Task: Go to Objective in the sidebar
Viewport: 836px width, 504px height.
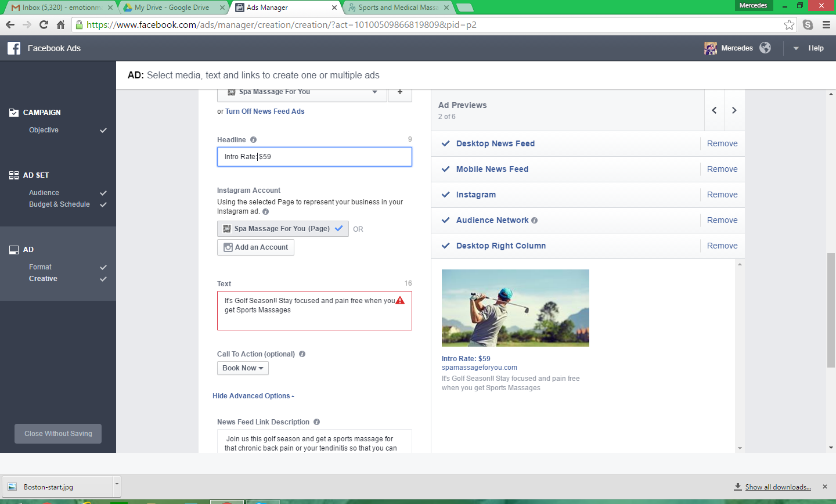Action: [x=44, y=130]
